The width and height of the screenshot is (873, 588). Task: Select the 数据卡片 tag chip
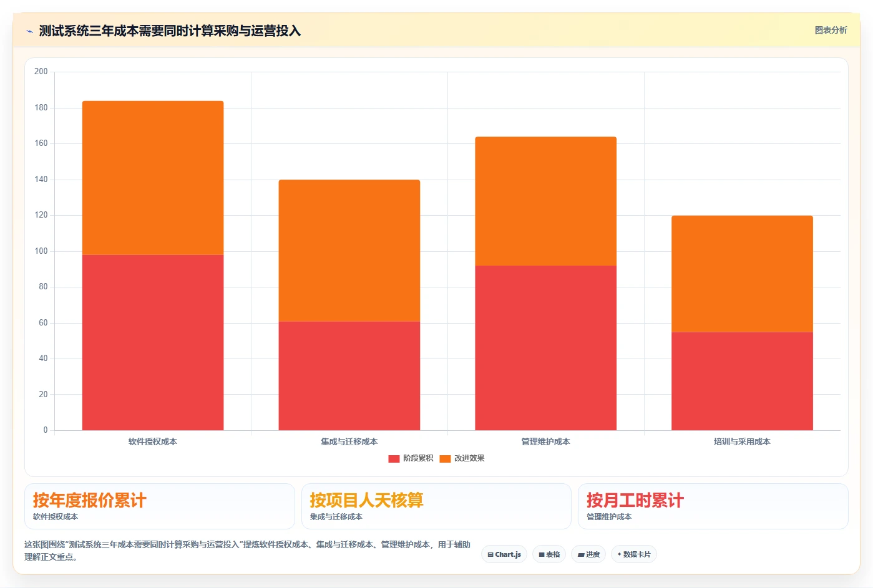coord(634,554)
